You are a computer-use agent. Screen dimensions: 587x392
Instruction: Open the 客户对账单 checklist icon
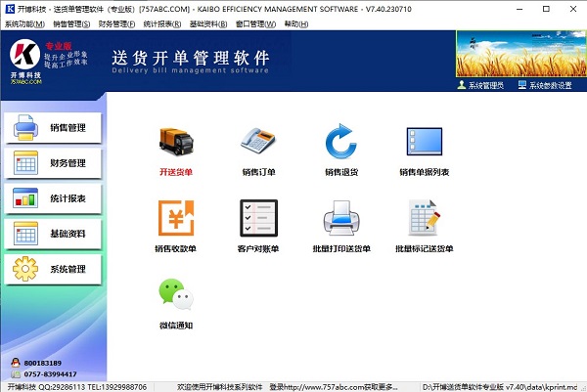click(258, 218)
